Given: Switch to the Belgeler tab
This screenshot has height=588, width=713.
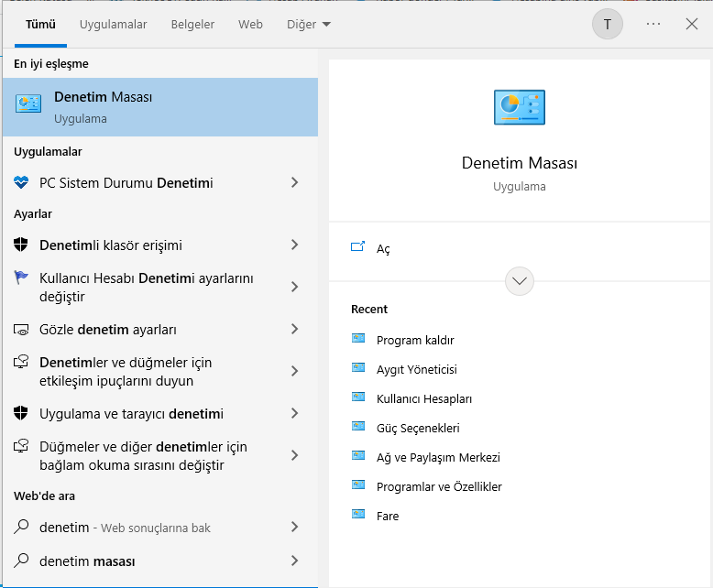Looking at the screenshot, I should point(192,25).
